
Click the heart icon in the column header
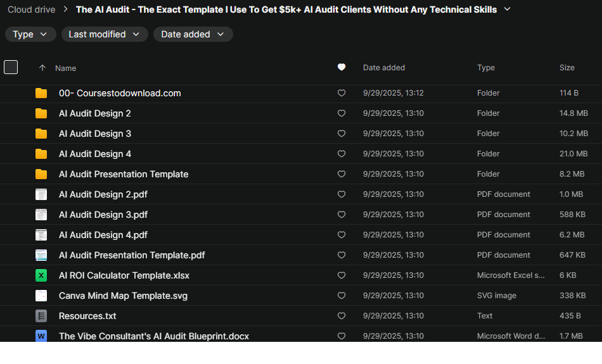pos(342,67)
